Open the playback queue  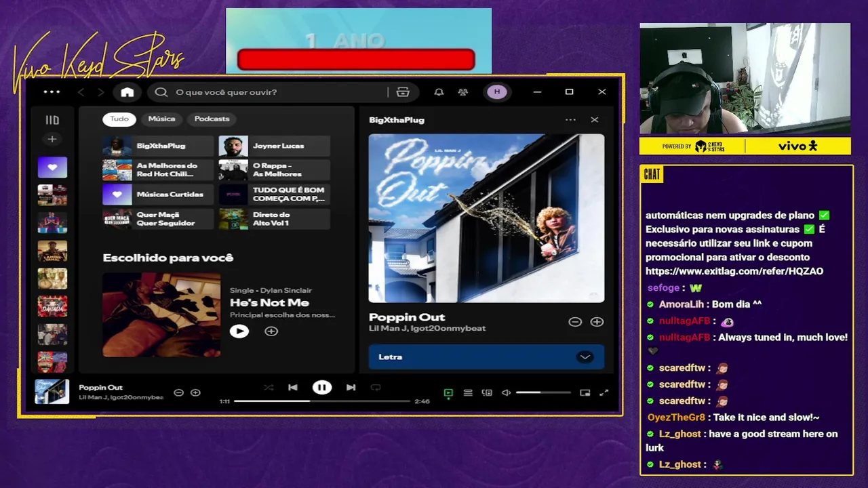tap(468, 393)
